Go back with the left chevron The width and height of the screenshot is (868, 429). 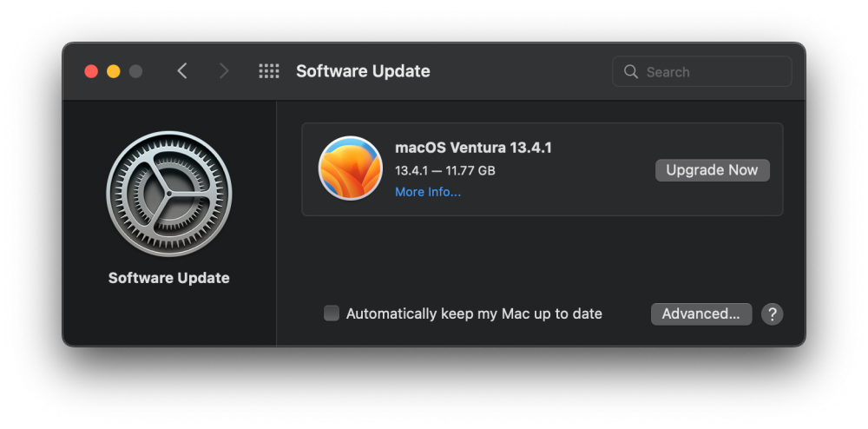pos(182,71)
